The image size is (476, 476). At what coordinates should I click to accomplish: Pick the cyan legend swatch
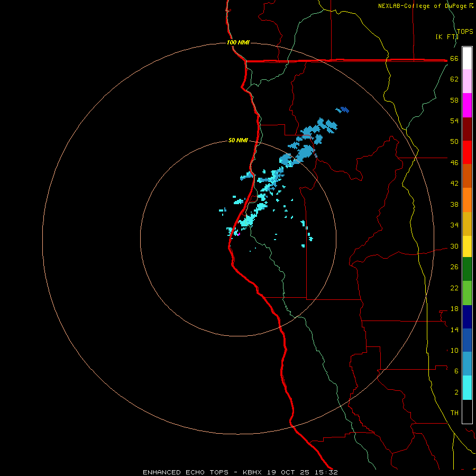(467, 388)
